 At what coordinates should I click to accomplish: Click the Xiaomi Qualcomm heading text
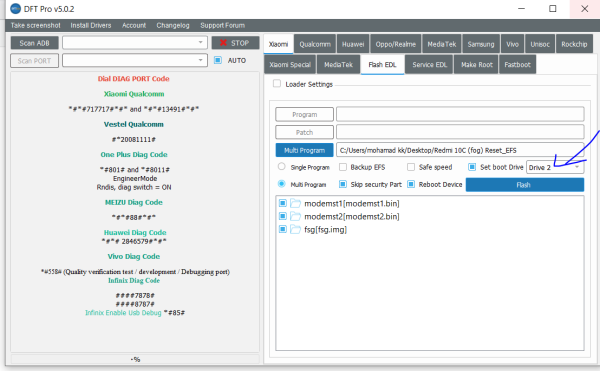134,94
